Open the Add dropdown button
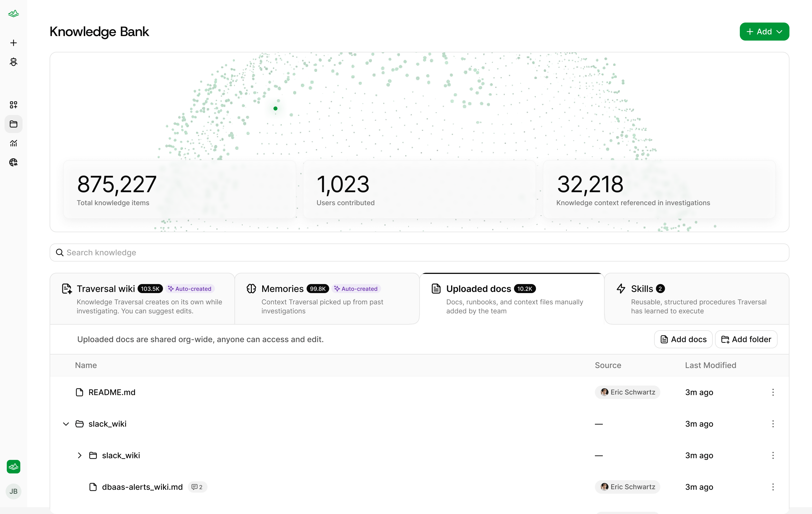This screenshot has width=812, height=514. pyautogui.click(x=764, y=32)
